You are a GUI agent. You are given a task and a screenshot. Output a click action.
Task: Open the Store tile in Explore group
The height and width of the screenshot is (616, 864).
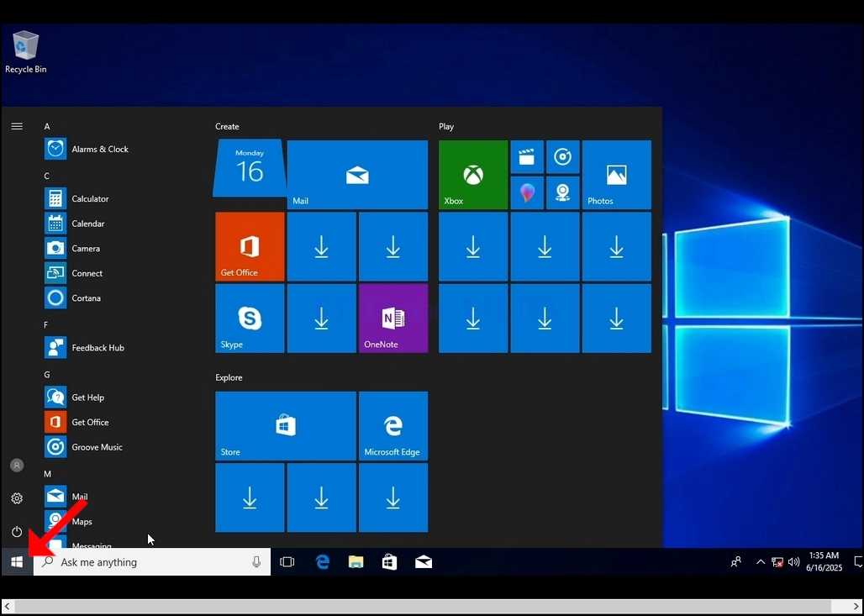286,426
